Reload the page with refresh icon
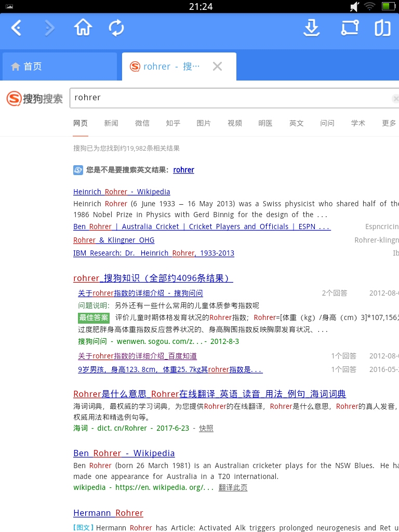Image resolution: width=399 pixels, height=532 pixels. tap(116, 28)
